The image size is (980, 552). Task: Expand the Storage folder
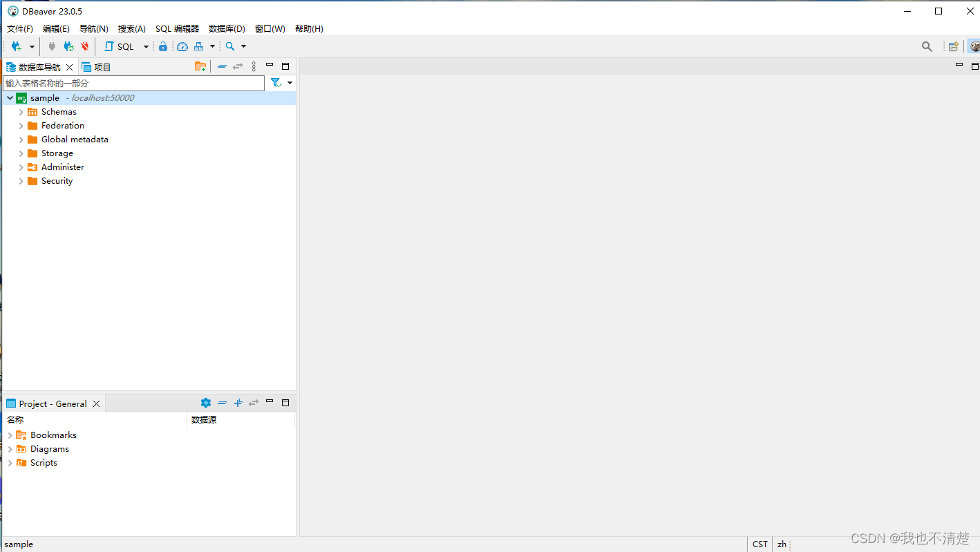[x=21, y=153]
